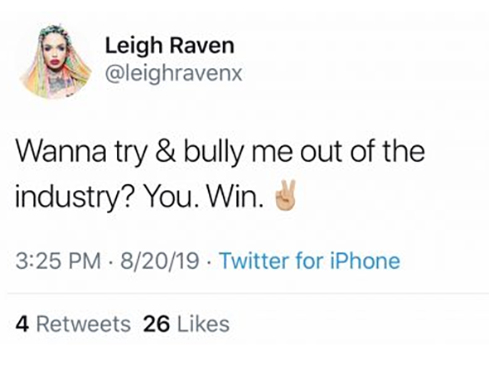
Task: Select the word "Win." before the emoji
Action: pos(234,197)
